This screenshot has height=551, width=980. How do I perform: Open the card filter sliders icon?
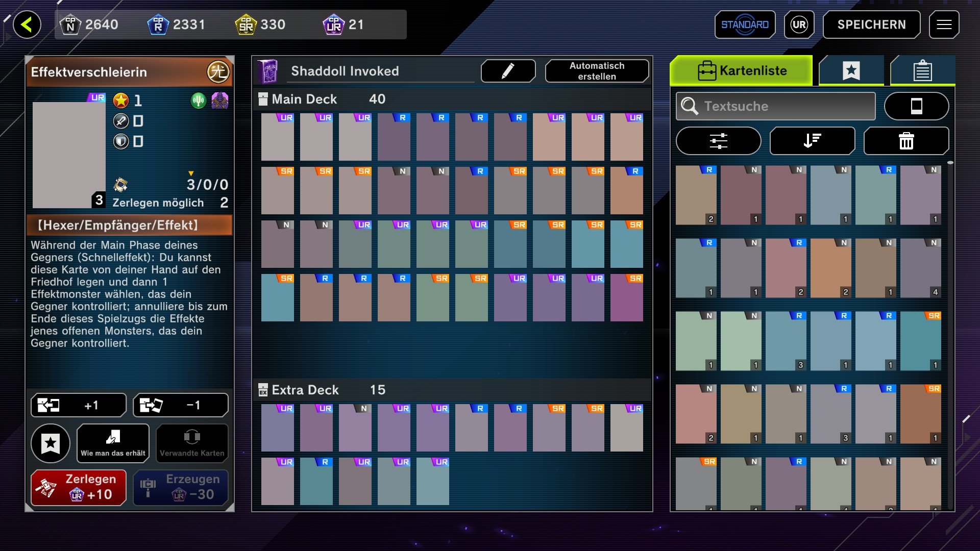718,141
